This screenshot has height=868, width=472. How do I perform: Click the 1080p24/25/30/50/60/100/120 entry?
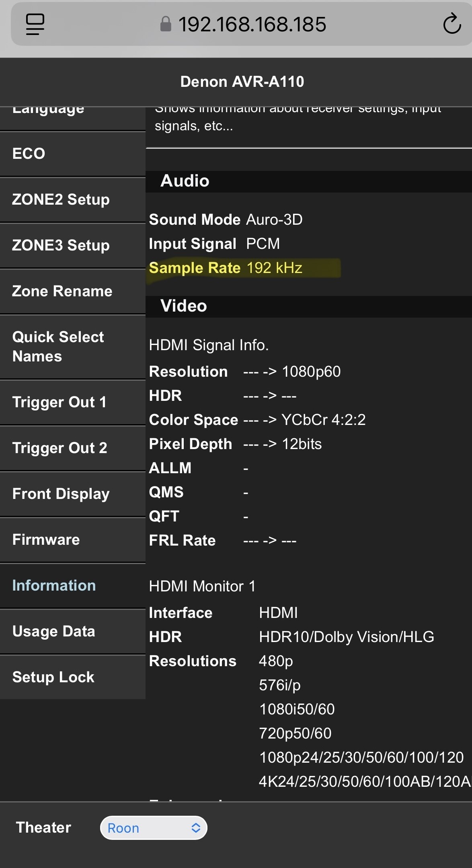coord(361,757)
